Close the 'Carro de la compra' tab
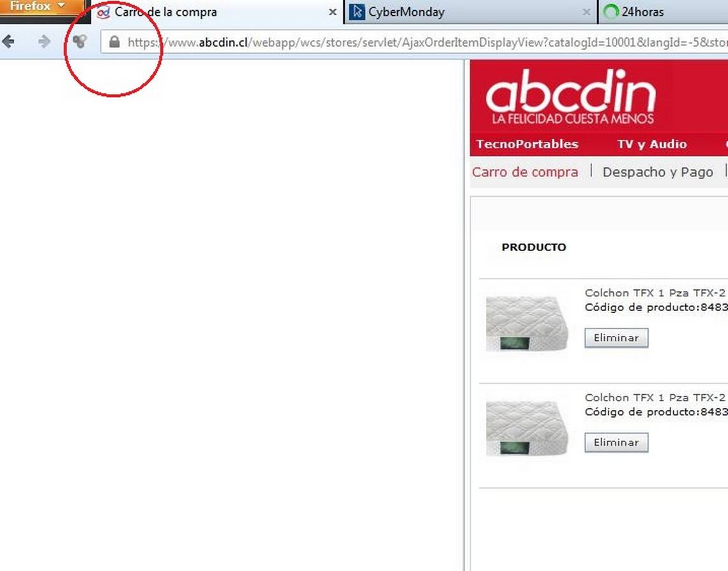 (333, 13)
